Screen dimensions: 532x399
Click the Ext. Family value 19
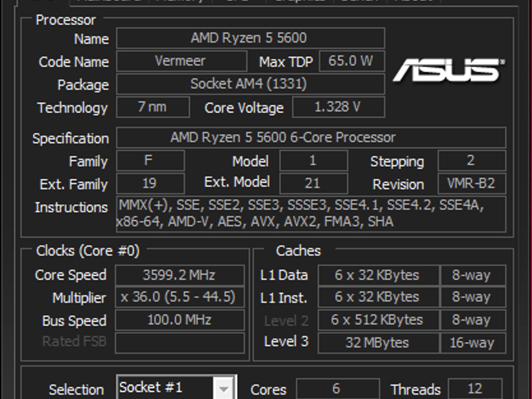pos(150,183)
